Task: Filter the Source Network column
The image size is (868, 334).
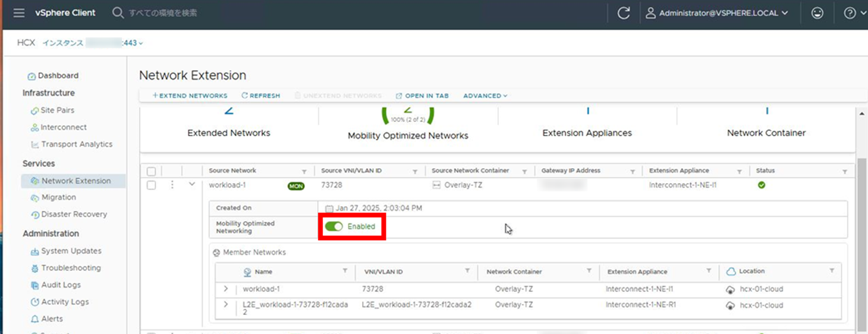Action: [x=304, y=171]
